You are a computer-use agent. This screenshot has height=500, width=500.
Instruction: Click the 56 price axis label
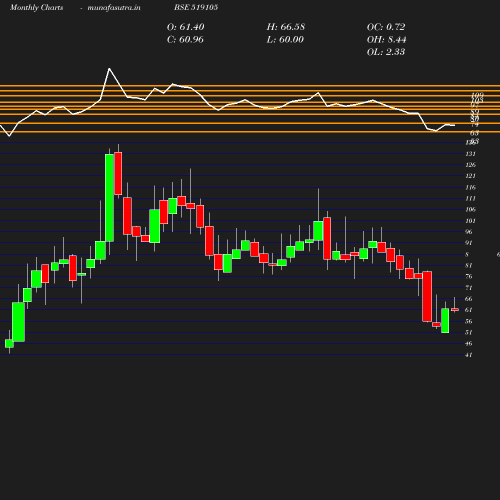pos(469,322)
